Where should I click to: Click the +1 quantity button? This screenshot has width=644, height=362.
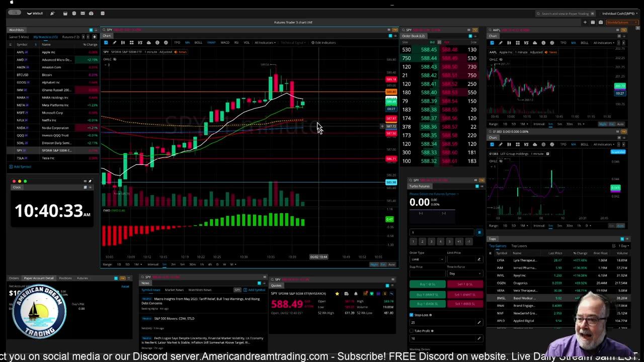coord(459,241)
